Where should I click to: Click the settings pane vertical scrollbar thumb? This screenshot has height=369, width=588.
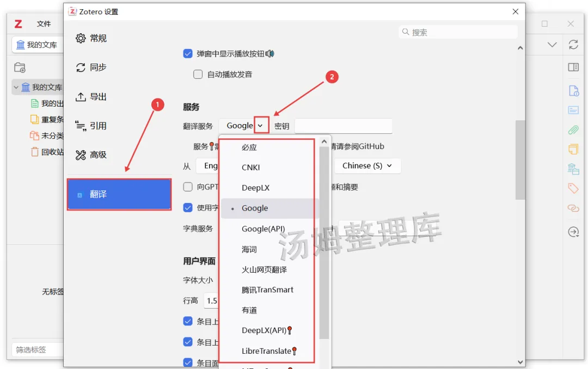tap(520, 160)
